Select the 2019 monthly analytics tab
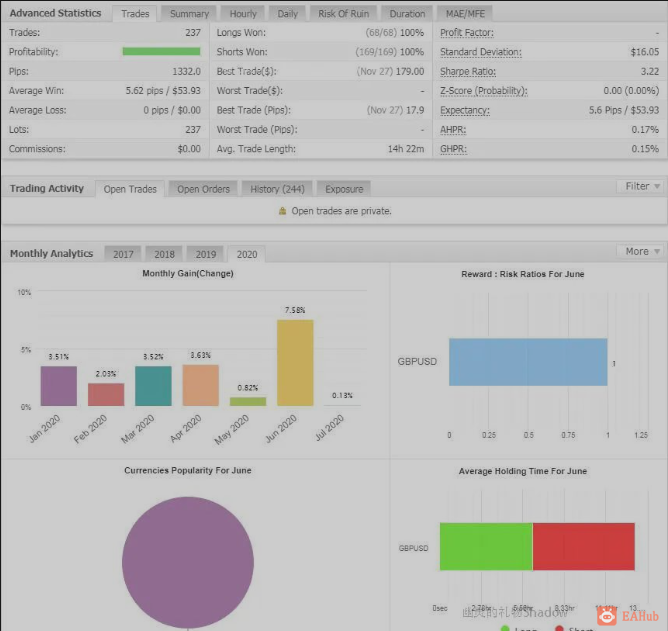The width and height of the screenshot is (668, 631). click(x=206, y=254)
